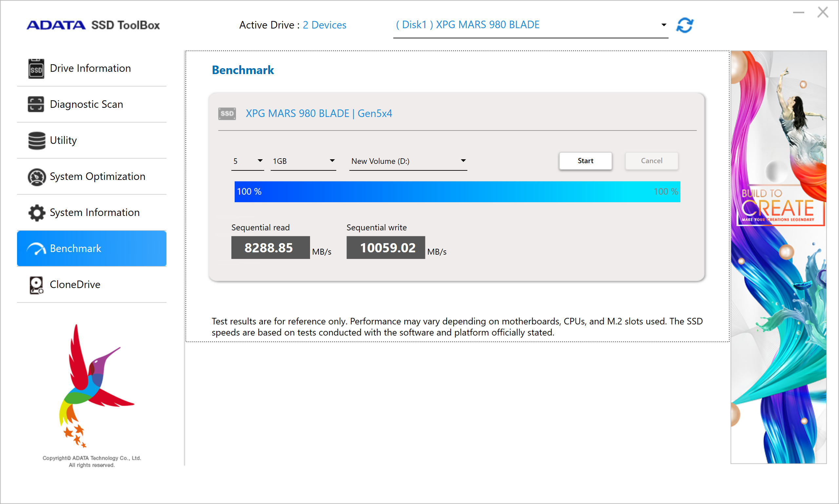The height and width of the screenshot is (504, 839).
Task: Click the ADATA copyright notice
Action: pos(92,461)
